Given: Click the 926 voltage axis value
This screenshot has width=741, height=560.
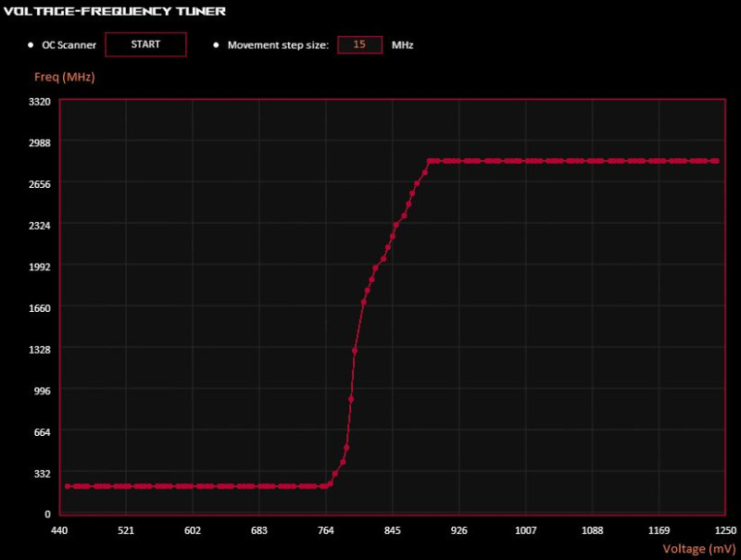Looking at the screenshot, I should click(x=458, y=530).
